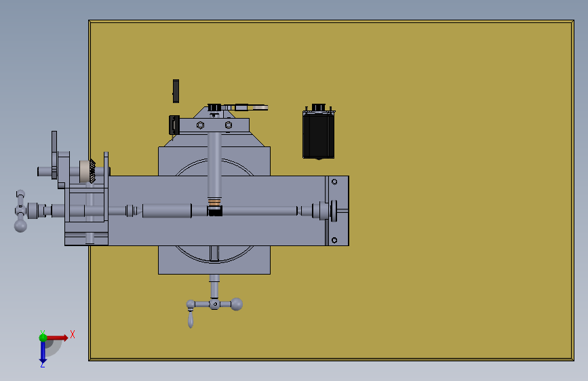The width and height of the screenshot is (588, 381).
Task: Select the vertical shaft above the table center
Action: click(214, 165)
